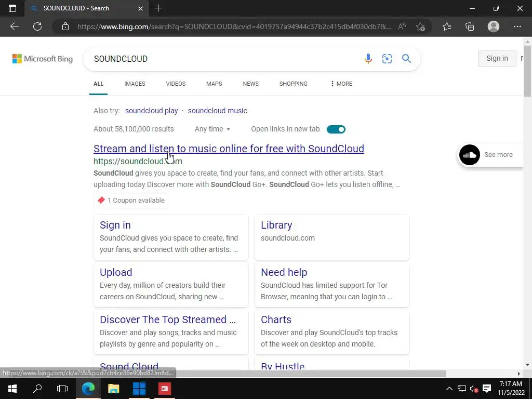Open the Favorites list icon
532x399 pixels.
[x=447, y=26]
